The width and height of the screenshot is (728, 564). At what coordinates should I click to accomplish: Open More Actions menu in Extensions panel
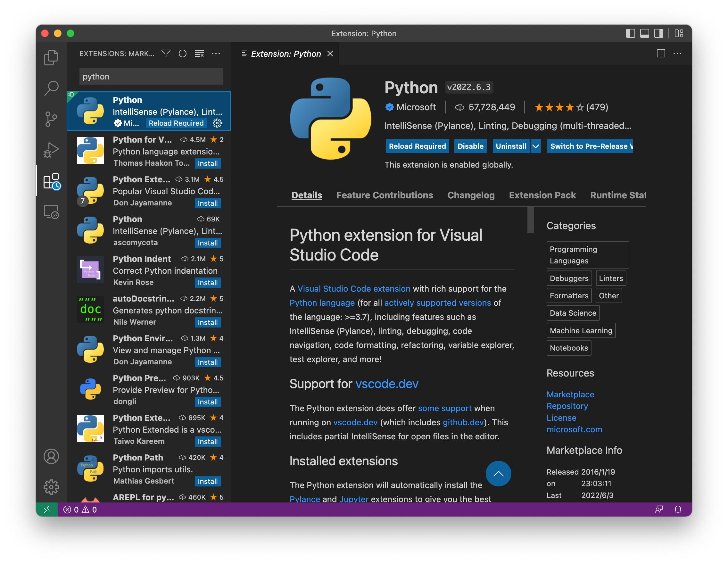216,53
